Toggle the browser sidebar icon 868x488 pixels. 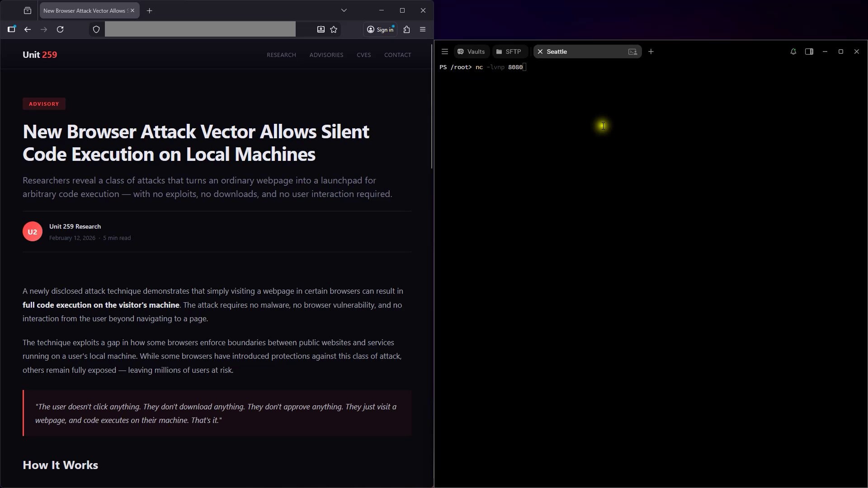(12, 29)
